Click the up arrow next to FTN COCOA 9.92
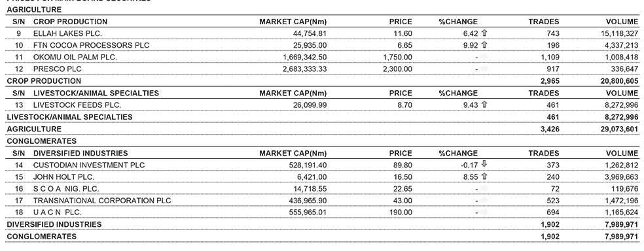Viewport: 644px width, 251px height. coord(484,45)
